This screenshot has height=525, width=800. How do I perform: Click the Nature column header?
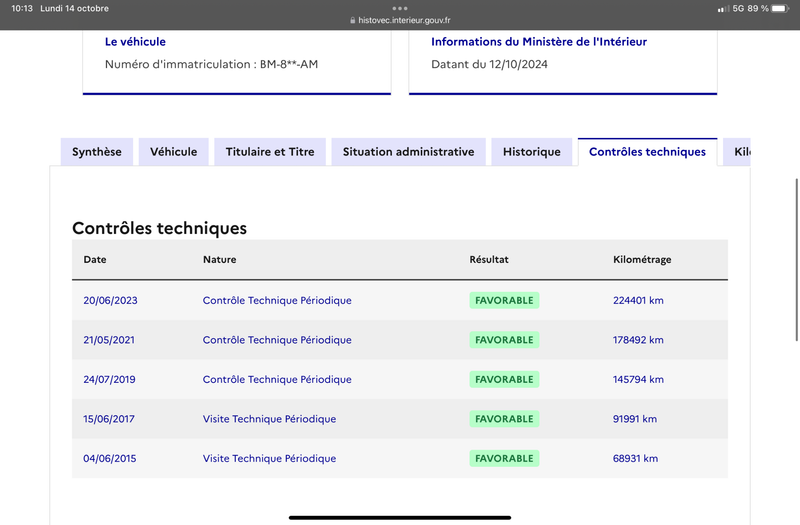219,260
